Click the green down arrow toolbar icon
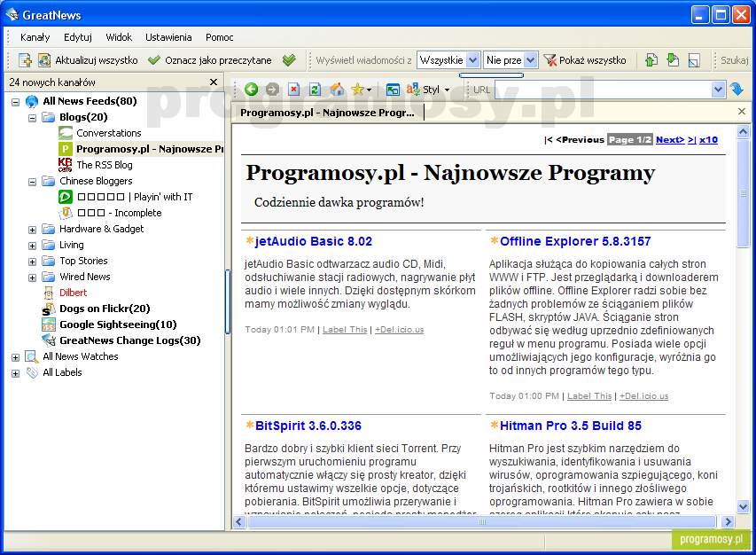Viewport: 756px width, 555px height. pos(673,60)
